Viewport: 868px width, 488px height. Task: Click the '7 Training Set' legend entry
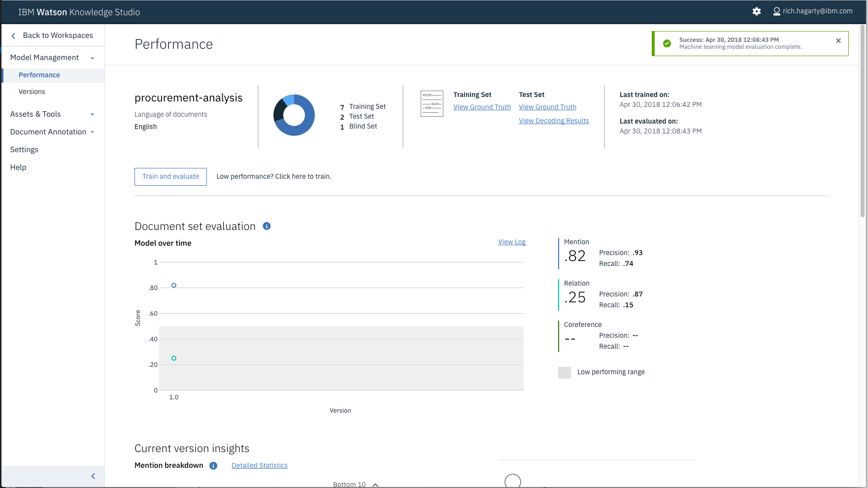click(363, 107)
